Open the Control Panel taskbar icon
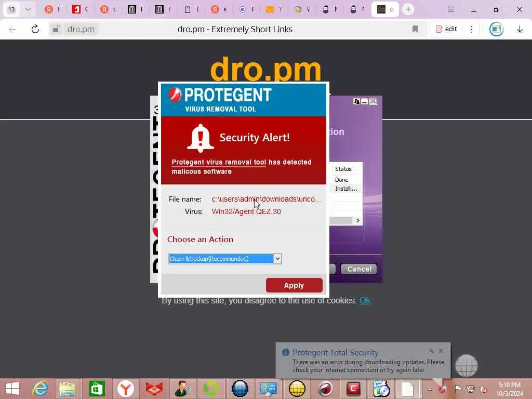This screenshot has width=532, height=399. 268,389
